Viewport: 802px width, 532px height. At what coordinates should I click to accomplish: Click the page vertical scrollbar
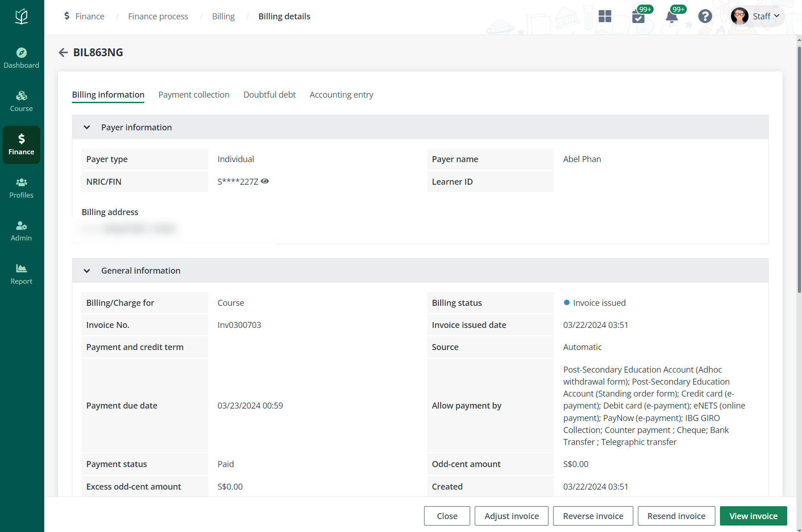pos(799,170)
